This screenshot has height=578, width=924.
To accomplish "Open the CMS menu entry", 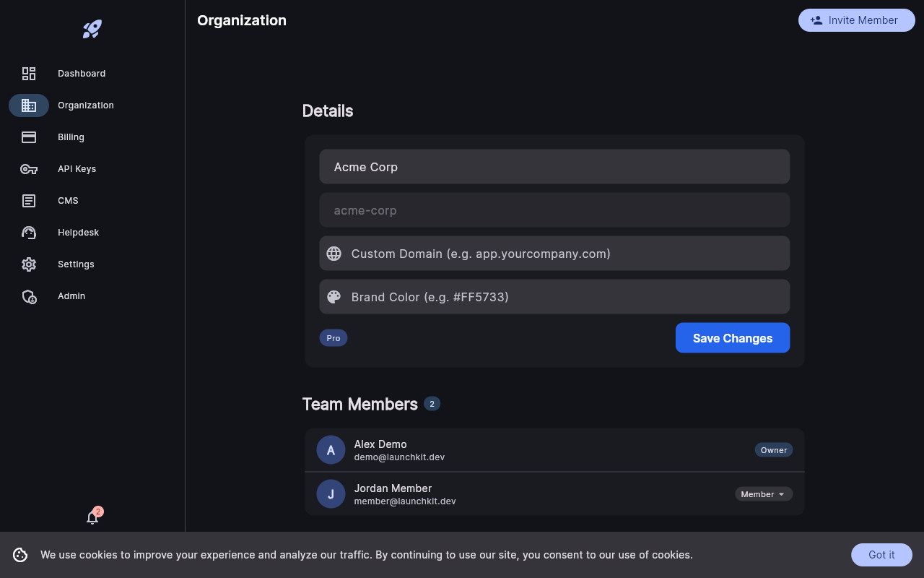I will point(92,201).
